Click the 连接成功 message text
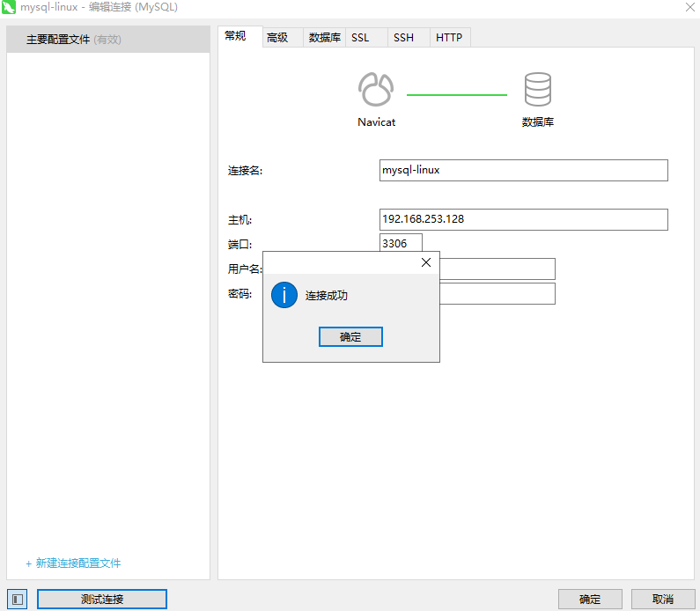Viewport: 700px width, 611px height. [327, 296]
